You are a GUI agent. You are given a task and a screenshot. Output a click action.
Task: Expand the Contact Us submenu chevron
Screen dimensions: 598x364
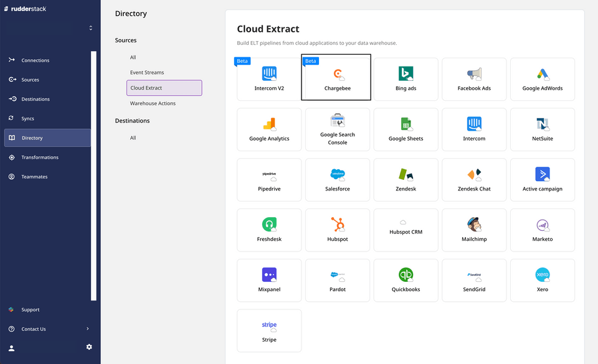tap(88, 329)
